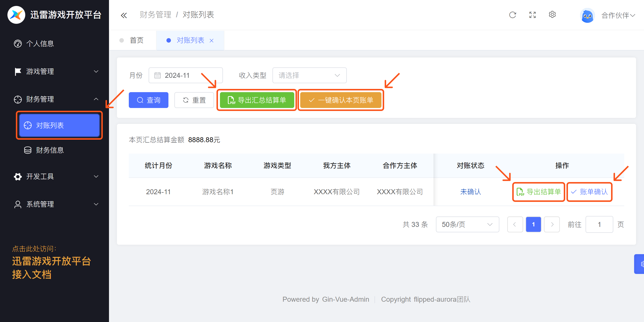This screenshot has width=644, height=322.
Task: Click 一键确认本页账单 button
Action: [x=341, y=100]
